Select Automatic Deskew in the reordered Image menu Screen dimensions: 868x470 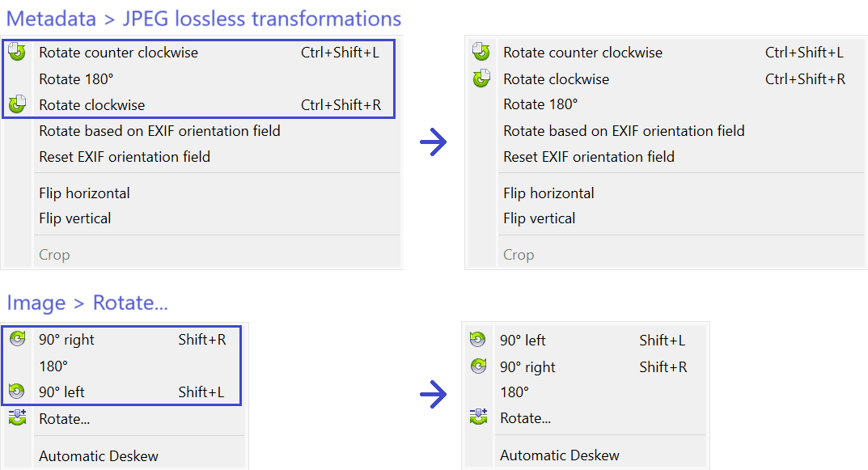559,455
